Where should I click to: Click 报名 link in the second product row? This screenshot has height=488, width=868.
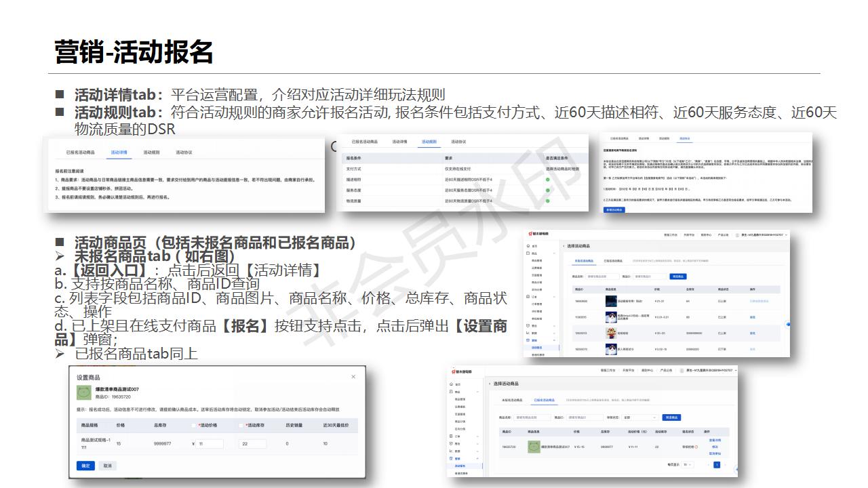(752, 317)
